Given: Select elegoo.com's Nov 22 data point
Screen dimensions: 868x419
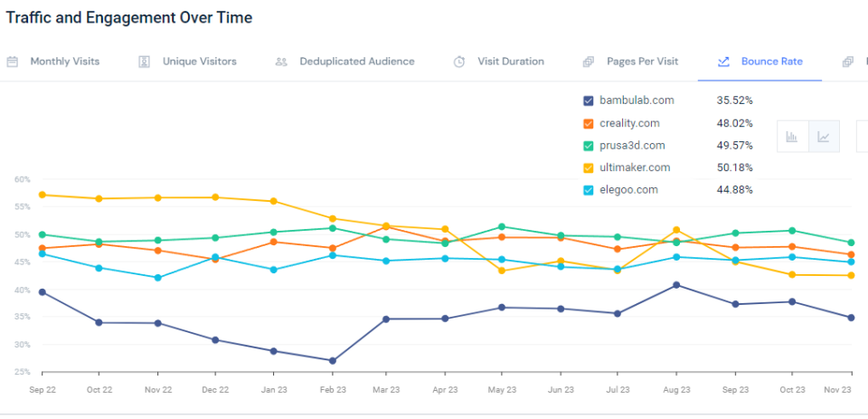Looking at the screenshot, I should (x=158, y=278).
